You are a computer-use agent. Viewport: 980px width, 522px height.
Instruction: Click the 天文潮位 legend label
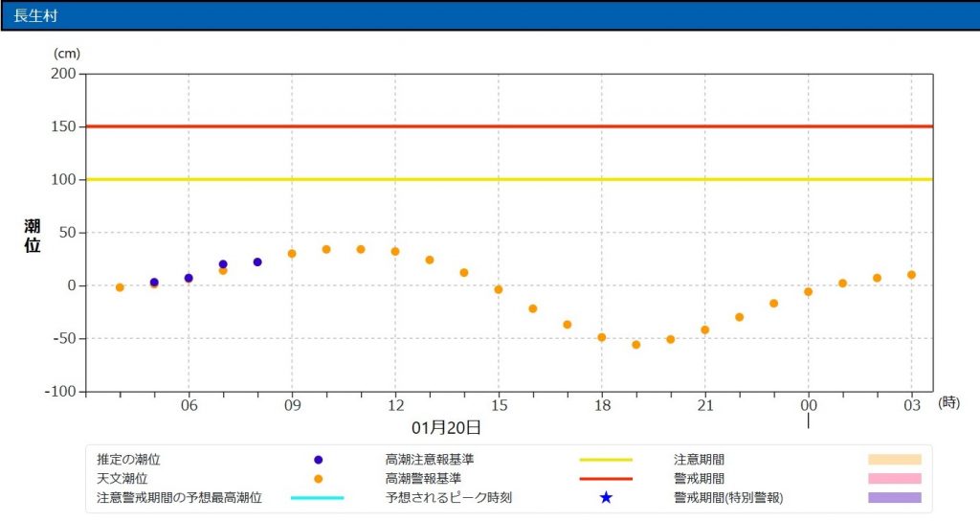(122, 479)
